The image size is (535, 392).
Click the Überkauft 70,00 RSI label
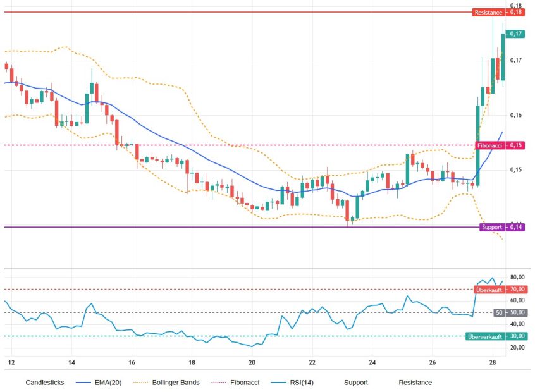500,290
